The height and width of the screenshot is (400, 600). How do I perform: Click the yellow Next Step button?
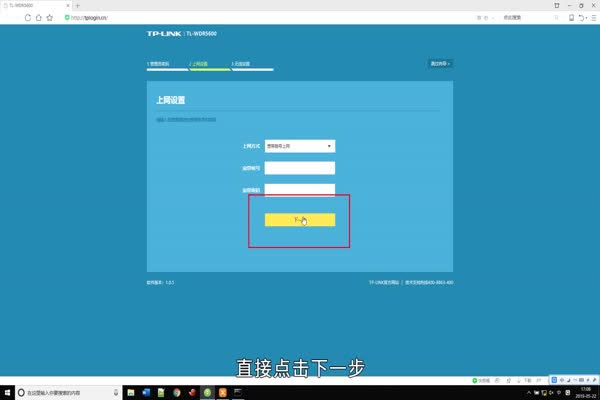(299, 220)
